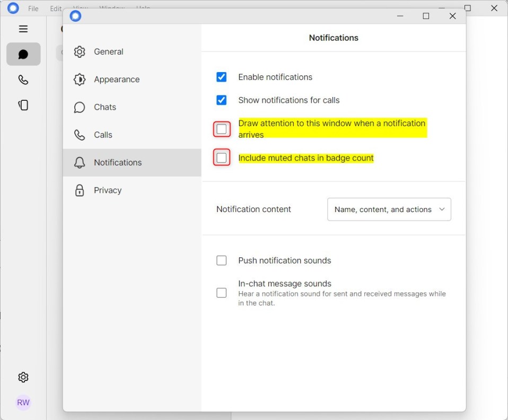The width and height of the screenshot is (508, 420).
Task: Select the Appearance settings section
Action: pos(117,79)
